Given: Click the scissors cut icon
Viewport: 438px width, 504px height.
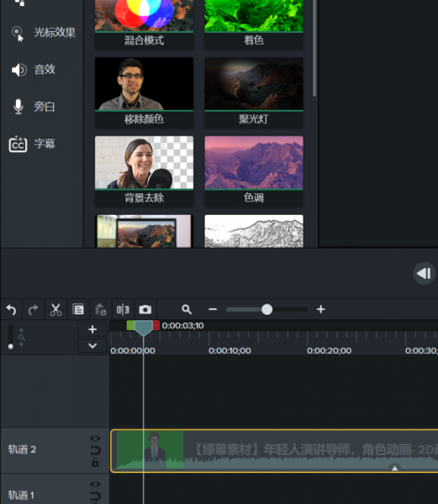Looking at the screenshot, I should [x=56, y=309].
